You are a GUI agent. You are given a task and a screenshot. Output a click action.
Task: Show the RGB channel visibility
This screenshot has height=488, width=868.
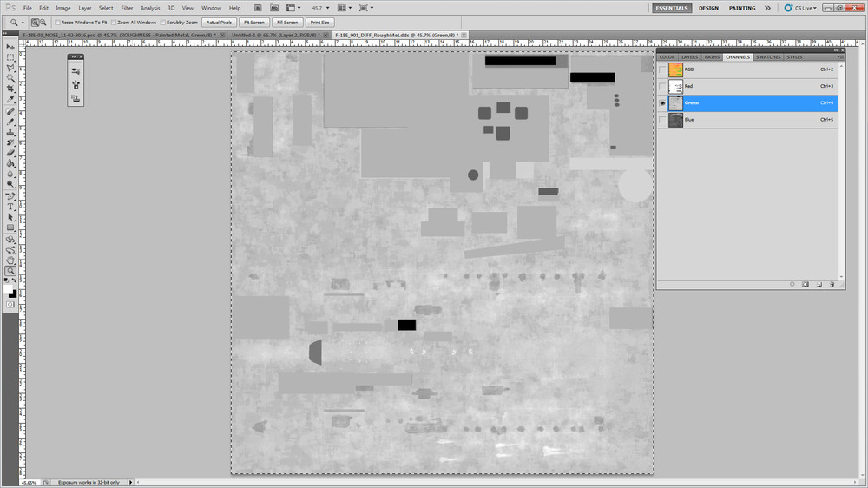click(662, 69)
